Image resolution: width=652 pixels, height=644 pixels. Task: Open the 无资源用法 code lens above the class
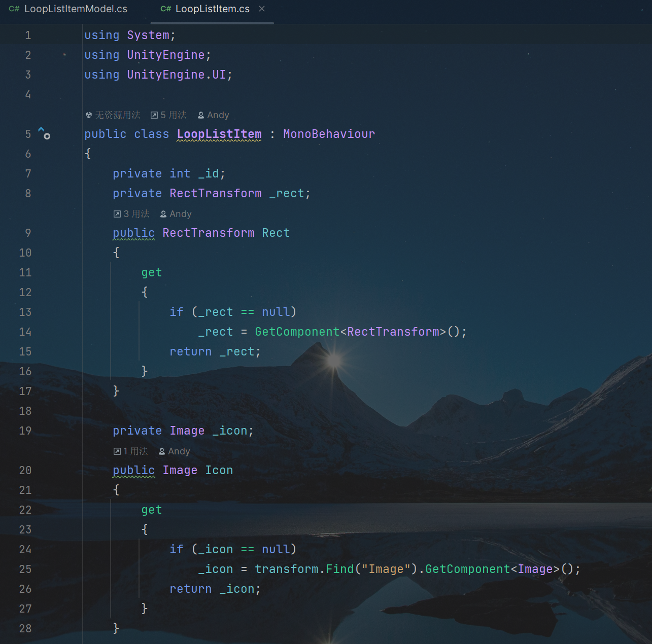113,115
